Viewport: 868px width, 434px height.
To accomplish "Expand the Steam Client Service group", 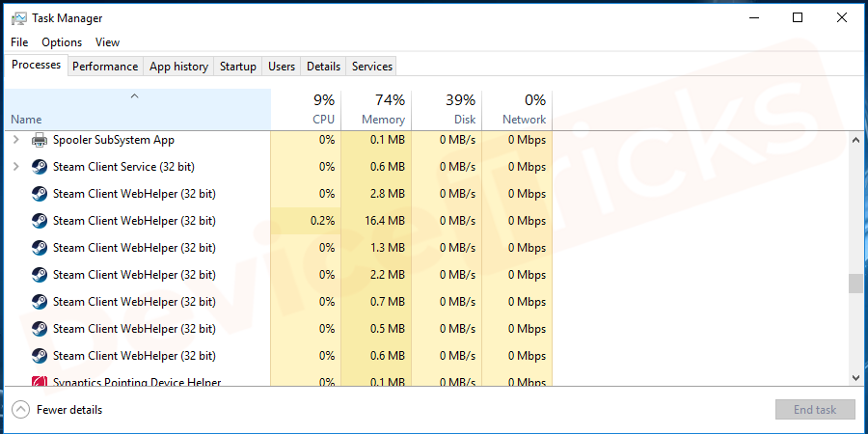I will coord(15,167).
